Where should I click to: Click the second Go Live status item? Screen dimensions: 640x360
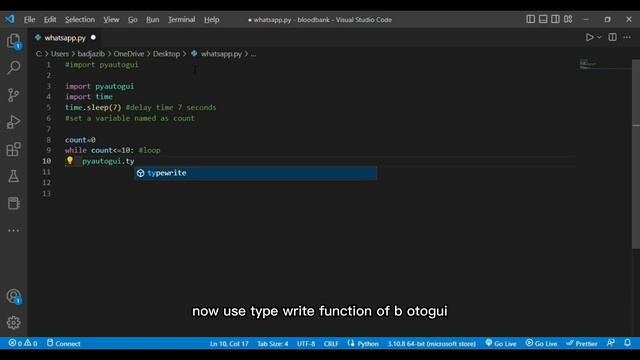(541, 344)
